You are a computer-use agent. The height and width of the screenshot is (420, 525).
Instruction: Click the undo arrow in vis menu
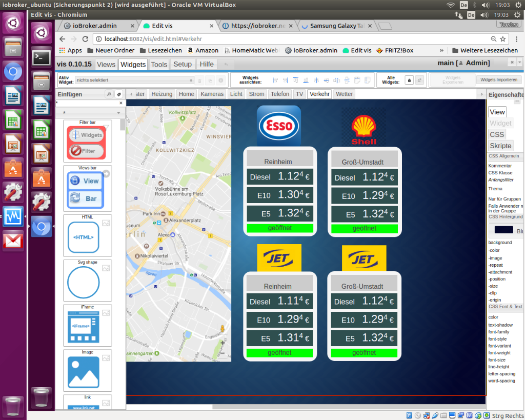point(226,64)
